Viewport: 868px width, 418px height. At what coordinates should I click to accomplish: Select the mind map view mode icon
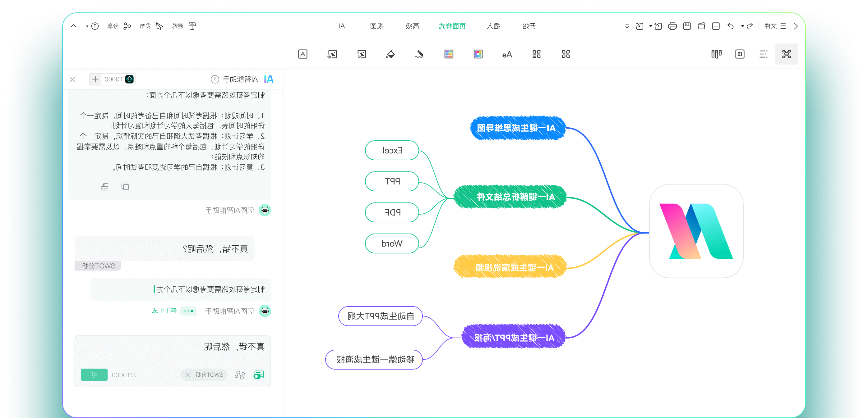[x=787, y=54]
